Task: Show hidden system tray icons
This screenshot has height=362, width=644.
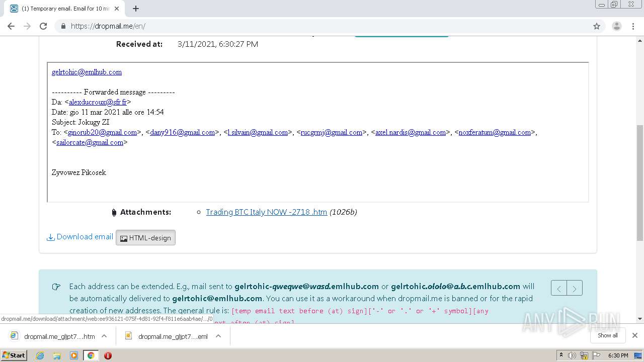Action: point(561,355)
